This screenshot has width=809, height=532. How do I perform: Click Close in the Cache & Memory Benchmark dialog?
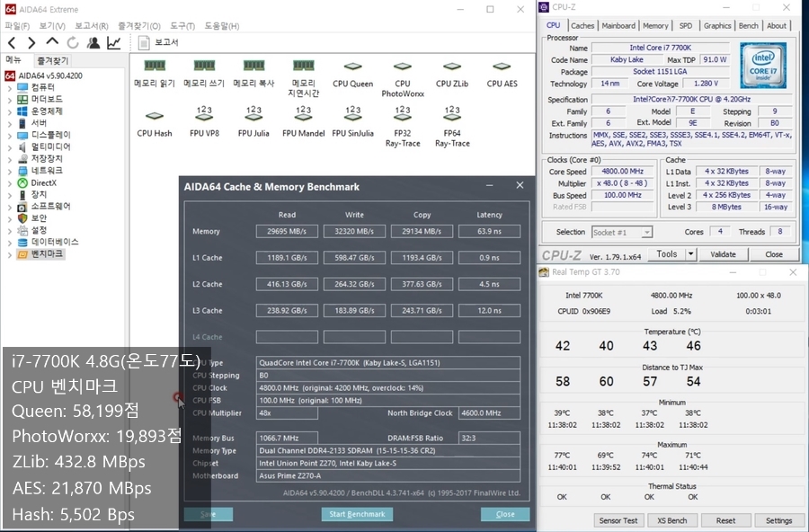[x=505, y=514]
